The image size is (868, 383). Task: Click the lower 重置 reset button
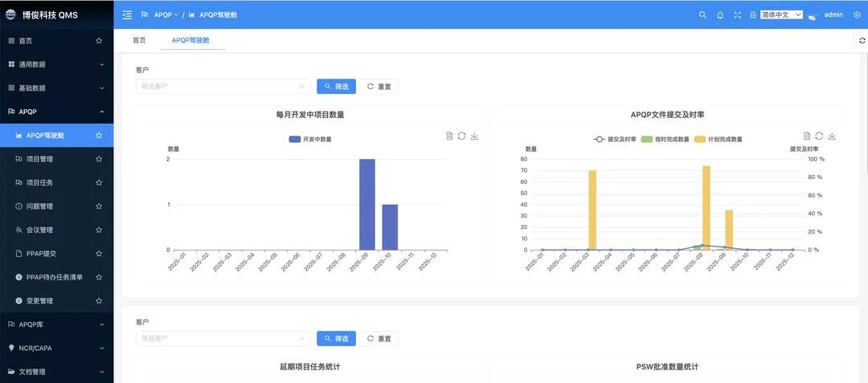tap(379, 338)
